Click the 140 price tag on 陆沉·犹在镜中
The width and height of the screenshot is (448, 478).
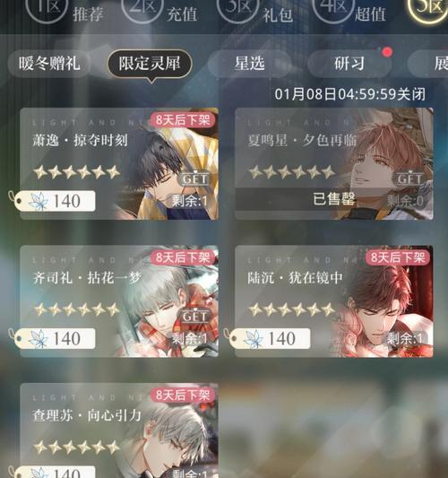(x=270, y=339)
